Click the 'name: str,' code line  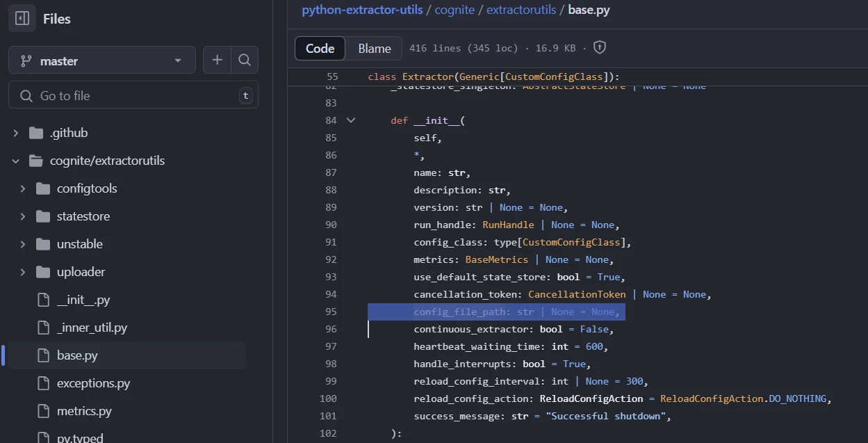(x=442, y=172)
